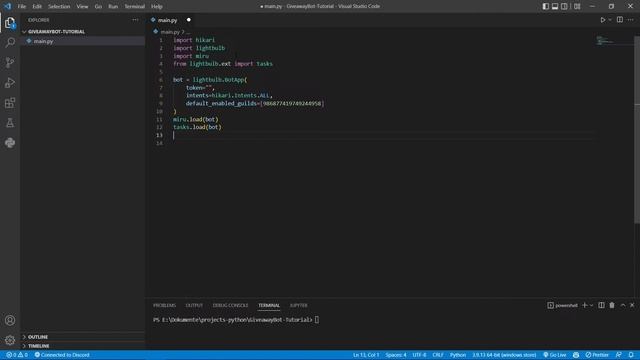Click the editor vertical scrollbar

click(637, 130)
